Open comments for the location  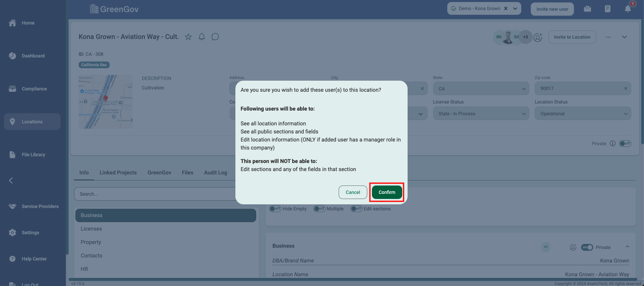coord(215,37)
